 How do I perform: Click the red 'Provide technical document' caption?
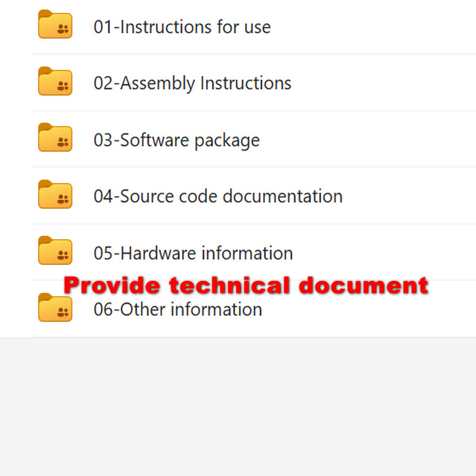coord(246,286)
